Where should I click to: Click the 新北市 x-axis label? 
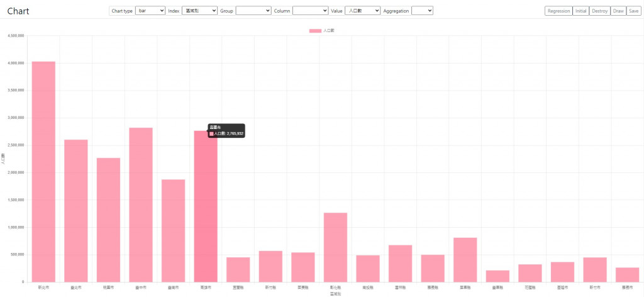[x=43, y=288]
